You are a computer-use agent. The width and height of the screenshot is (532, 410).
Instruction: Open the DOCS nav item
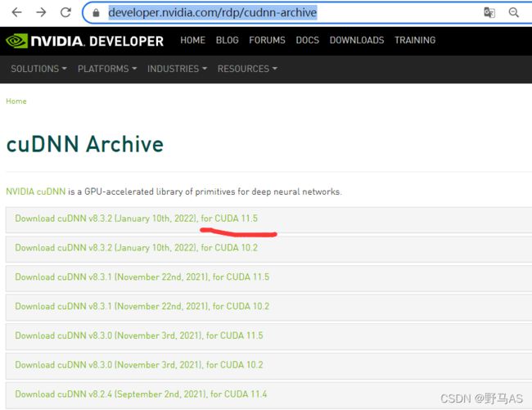308,40
